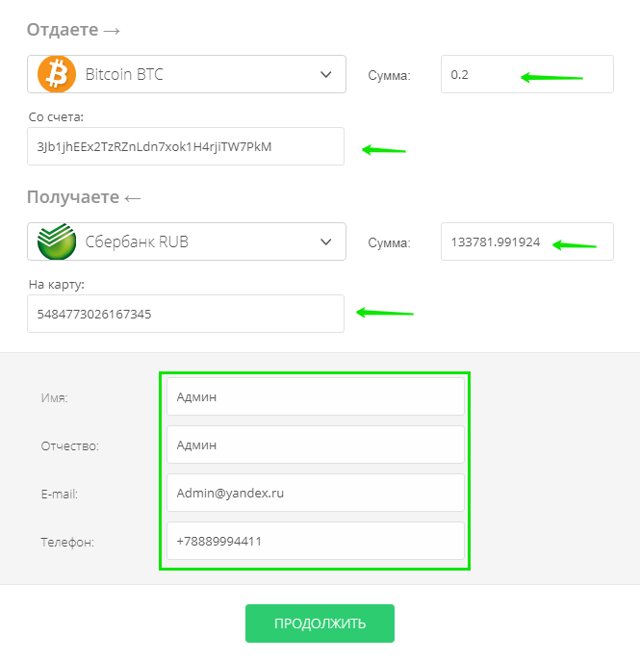Click the green arrow beside the Bitcoin address
640x661 pixels.
click(x=384, y=150)
